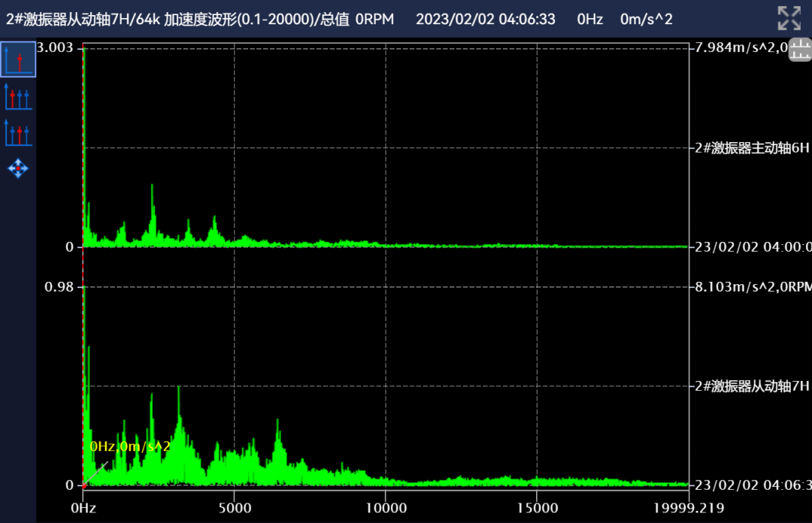
Task: Click the 19999.219 end frequency label
Action: click(x=688, y=508)
